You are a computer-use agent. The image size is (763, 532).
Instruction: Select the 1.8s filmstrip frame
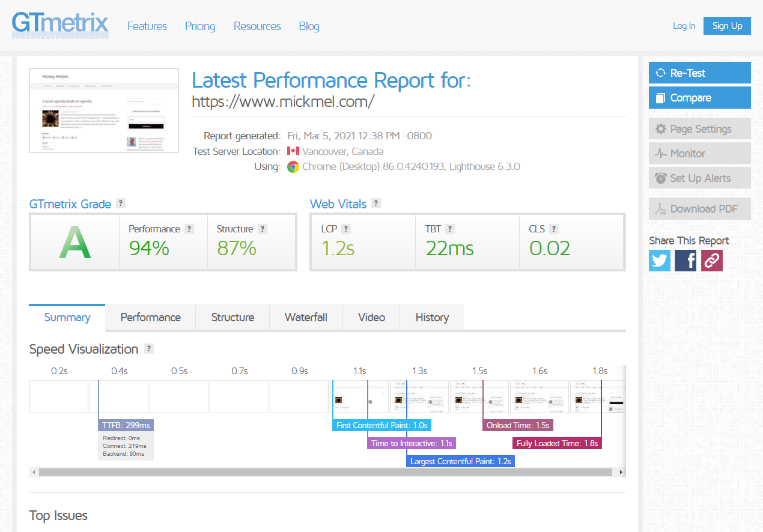tap(598, 396)
